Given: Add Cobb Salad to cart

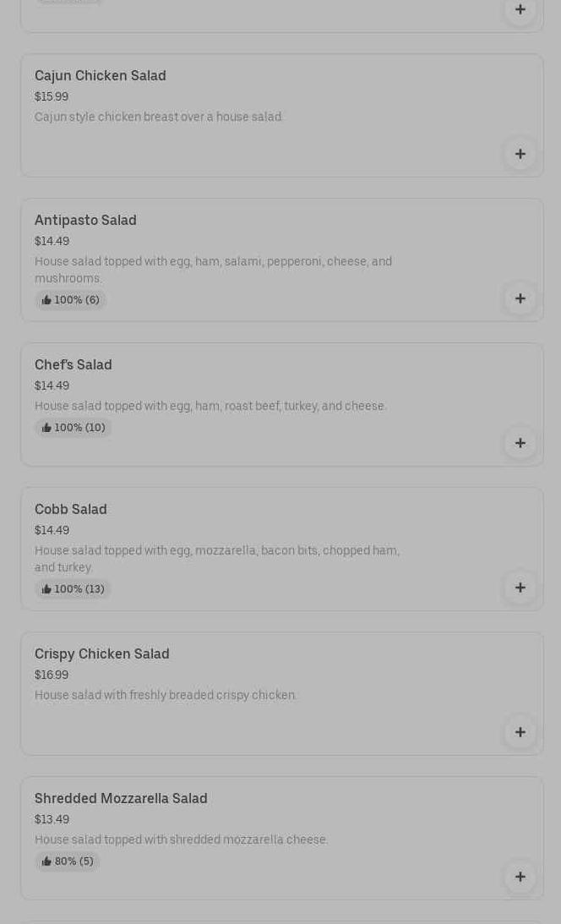Looking at the screenshot, I should [x=520, y=588].
